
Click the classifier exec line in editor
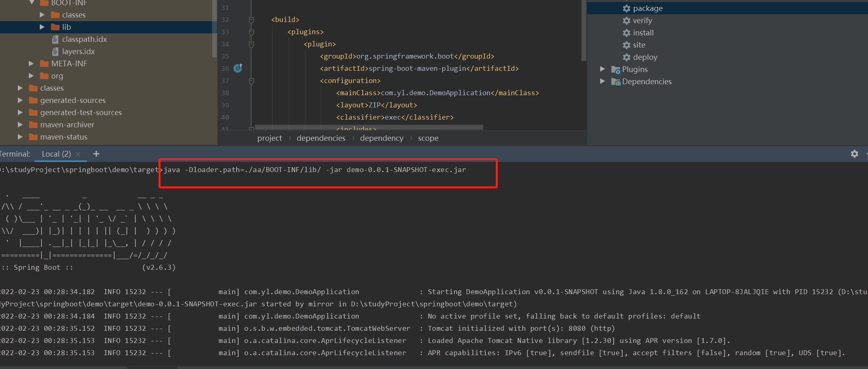click(395, 118)
